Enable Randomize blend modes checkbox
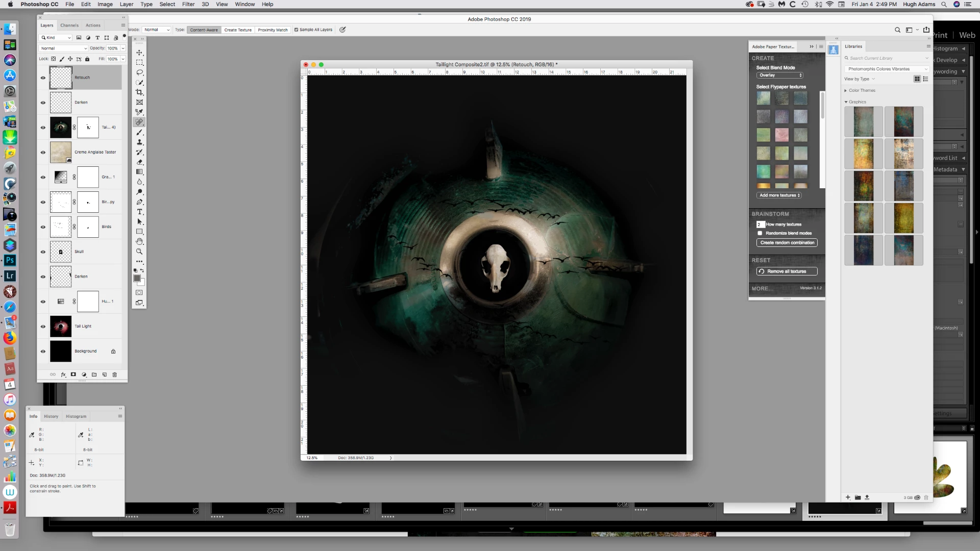Image resolution: width=980 pixels, height=551 pixels. 759,233
